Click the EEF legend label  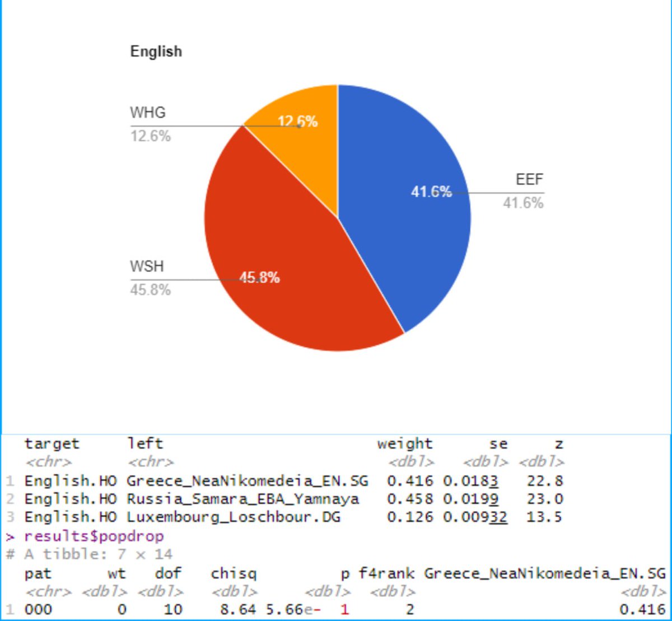(x=529, y=180)
